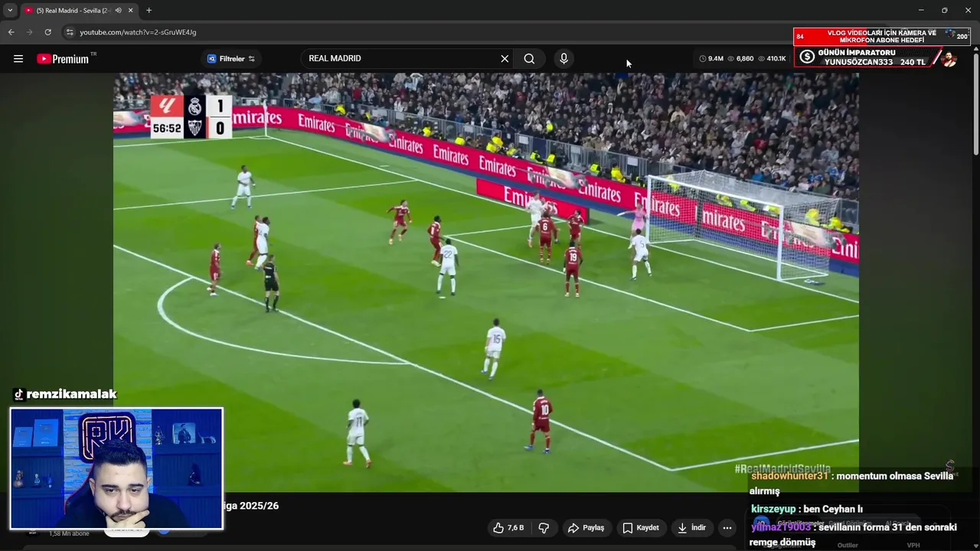Save video with Kaydet button
Screen dimensions: 980x551
tap(641, 528)
